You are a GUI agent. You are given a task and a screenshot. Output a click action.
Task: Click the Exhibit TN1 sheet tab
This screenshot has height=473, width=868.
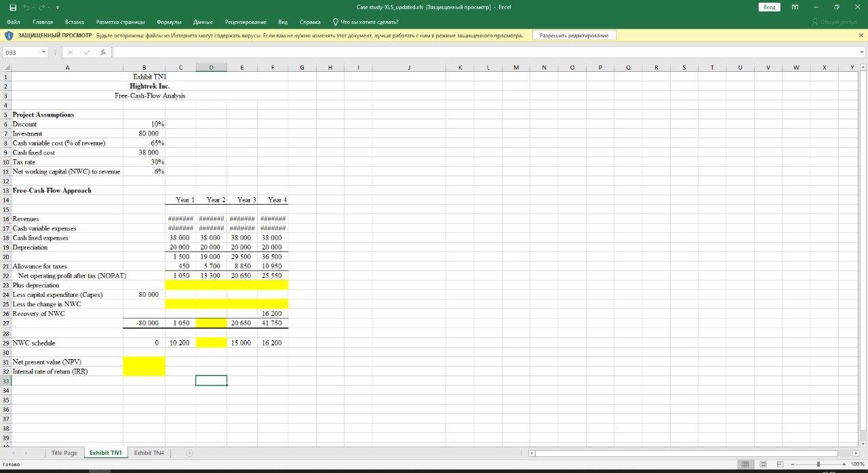click(106, 453)
